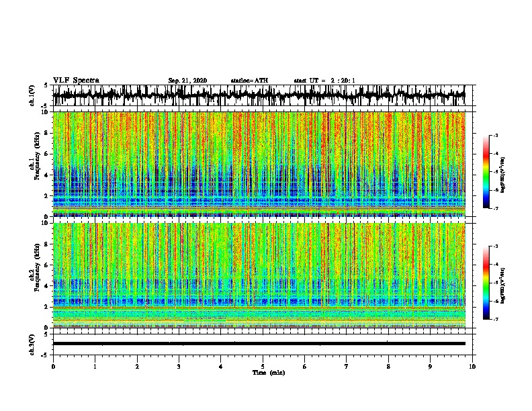
Task: Click the "start UT = 2 : 20: 1" label
Action: click(x=324, y=81)
